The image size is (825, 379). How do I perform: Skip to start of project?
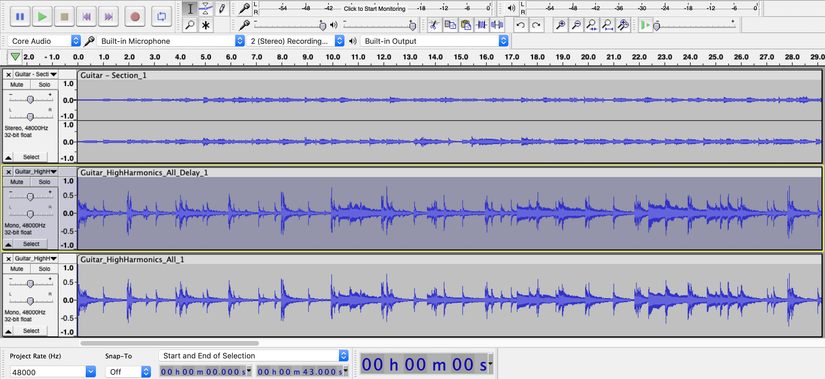(x=86, y=16)
